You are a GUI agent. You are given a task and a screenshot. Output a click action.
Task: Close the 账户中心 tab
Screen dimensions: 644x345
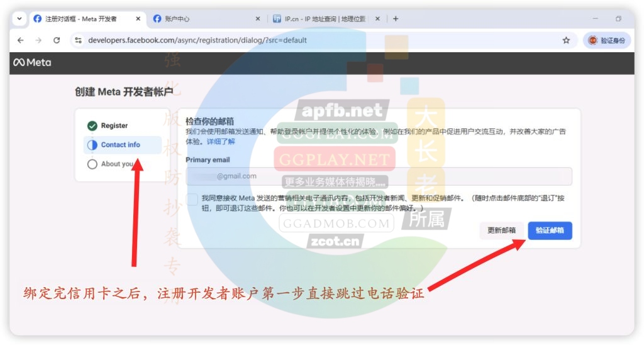point(258,19)
